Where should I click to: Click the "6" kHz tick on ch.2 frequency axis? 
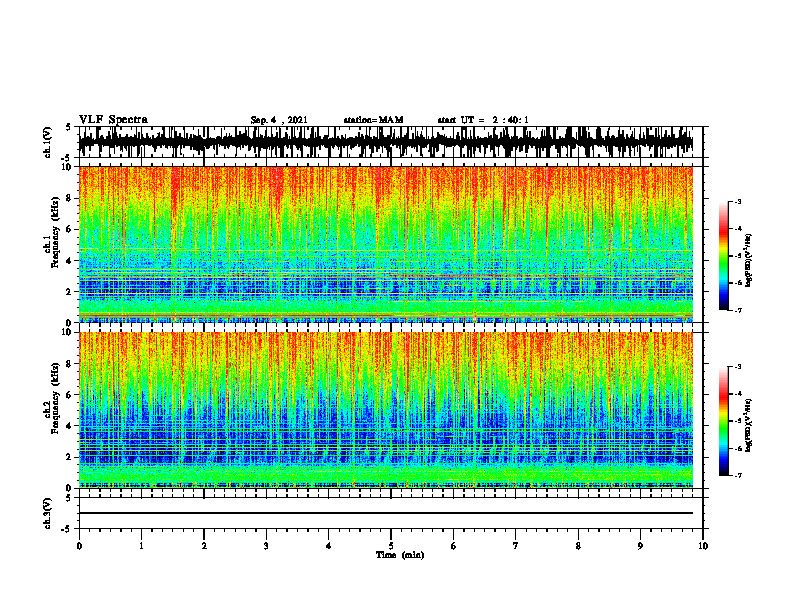(69, 395)
